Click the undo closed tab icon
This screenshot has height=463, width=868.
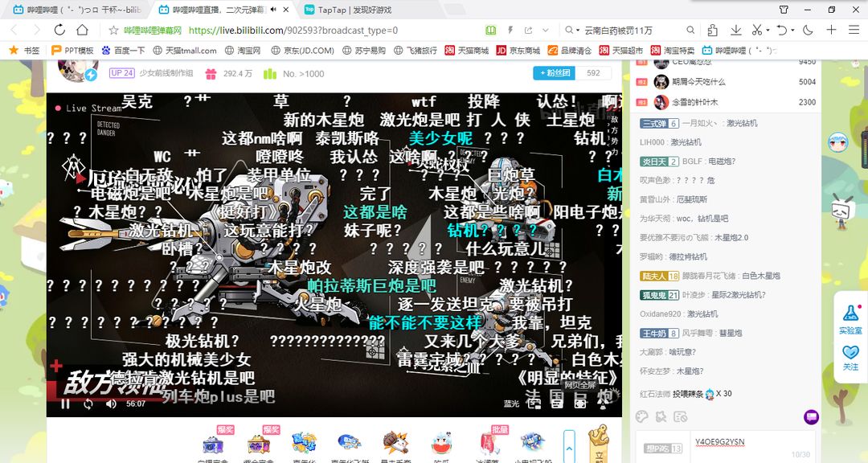coord(782,30)
